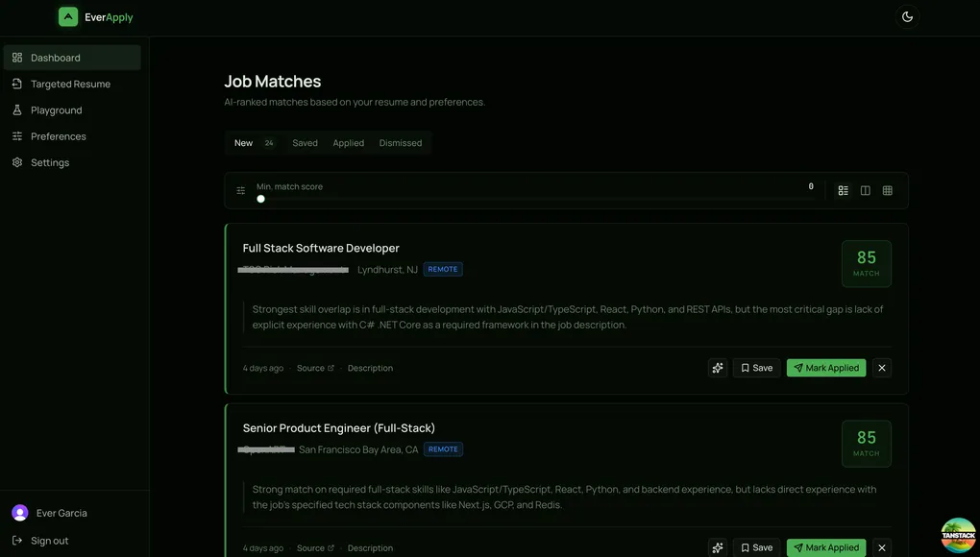Open Source link for Full Stack Software Developer
Viewport: 980px width, 557px height.
(x=315, y=369)
